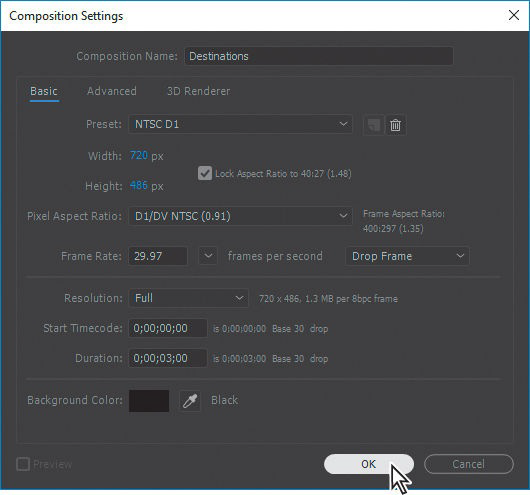Close the Composition Settings dialog
This screenshot has width=530, height=495.
coord(514,15)
